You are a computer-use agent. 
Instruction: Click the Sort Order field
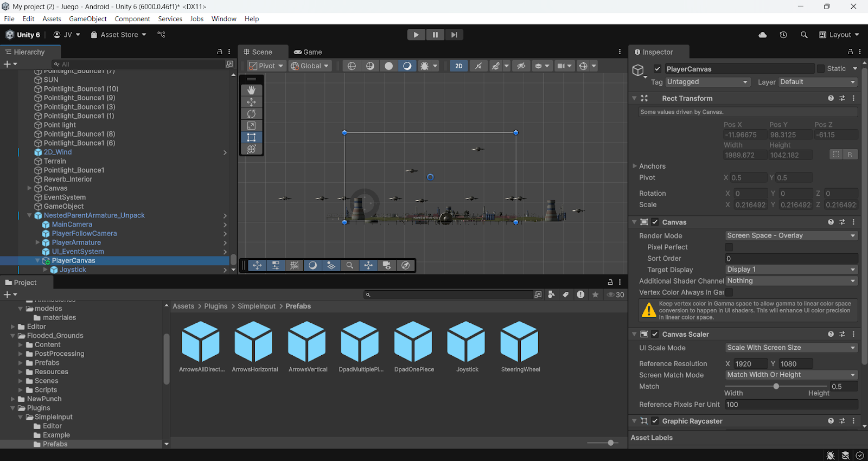click(x=792, y=259)
